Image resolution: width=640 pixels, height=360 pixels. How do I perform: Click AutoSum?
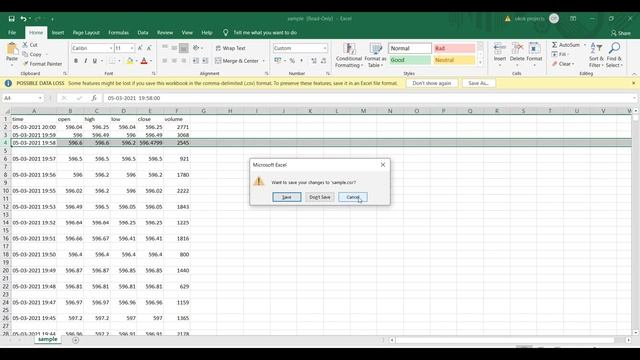[x=566, y=45]
